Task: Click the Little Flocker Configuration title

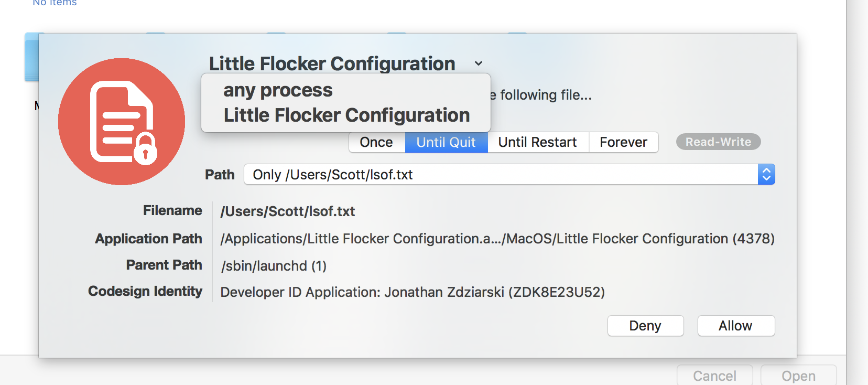Action: tap(332, 63)
